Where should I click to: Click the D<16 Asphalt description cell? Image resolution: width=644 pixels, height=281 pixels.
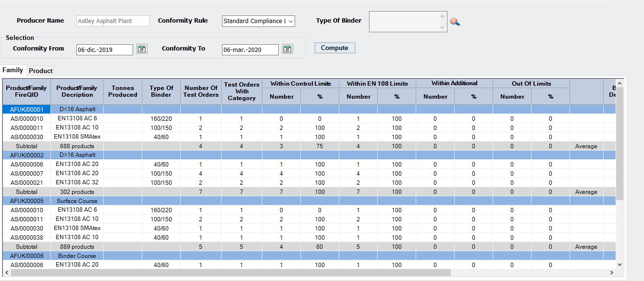[77, 109]
